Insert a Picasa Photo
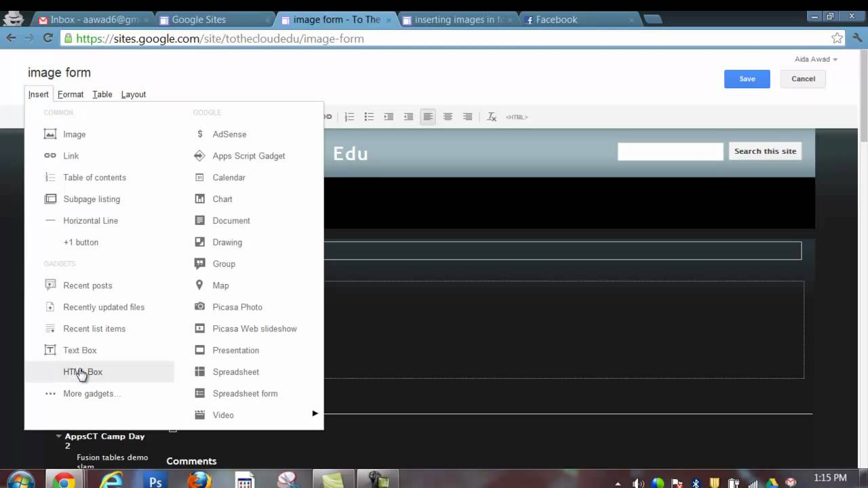The height and width of the screenshot is (488, 868). point(237,307)
